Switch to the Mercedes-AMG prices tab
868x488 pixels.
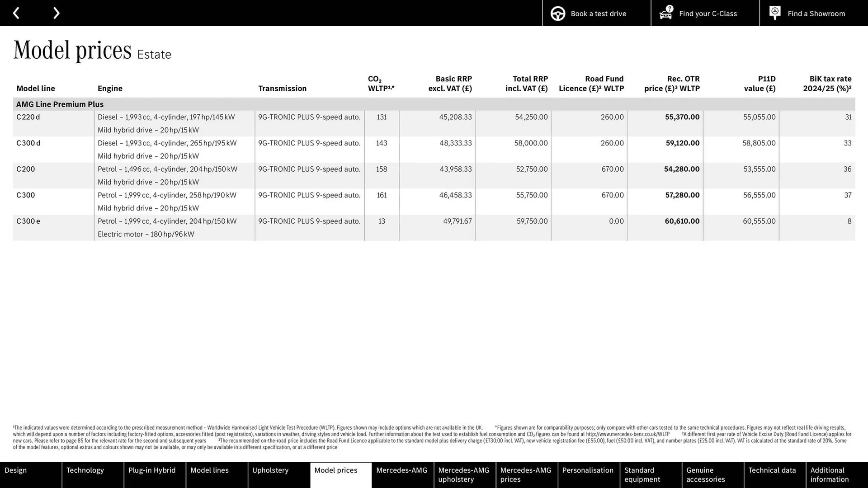pos(526,475)
